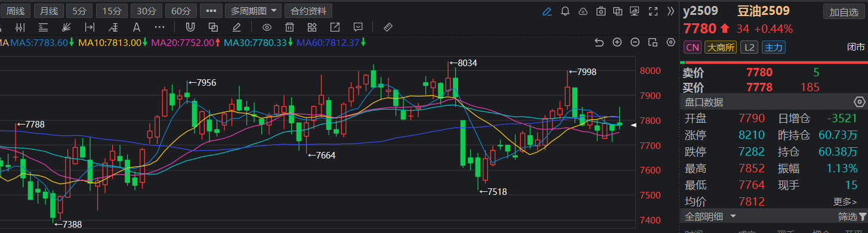The width and height of the screenshot is (868, 233).
Task: Enter fullscreen chart mode icon
Action: coord(653,11)
